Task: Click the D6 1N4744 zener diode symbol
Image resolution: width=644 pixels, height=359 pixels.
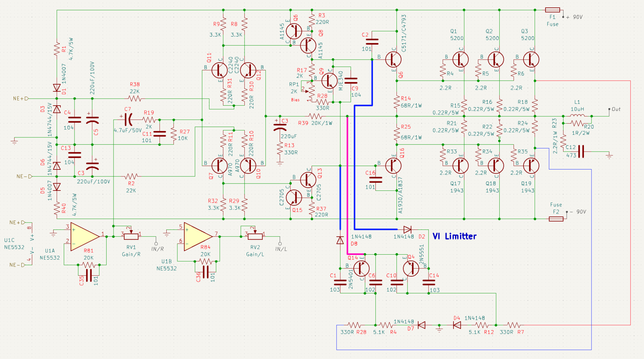Action: click(57, 166)
